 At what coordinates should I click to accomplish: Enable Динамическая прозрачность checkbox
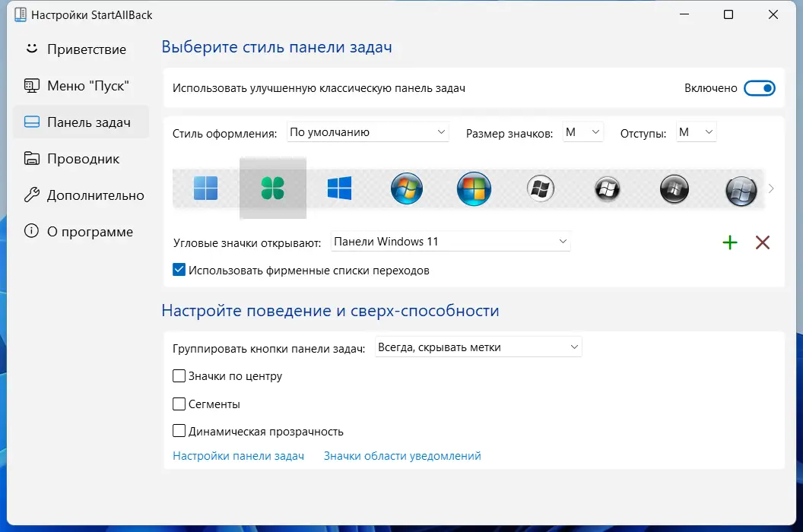coord(179,431)
